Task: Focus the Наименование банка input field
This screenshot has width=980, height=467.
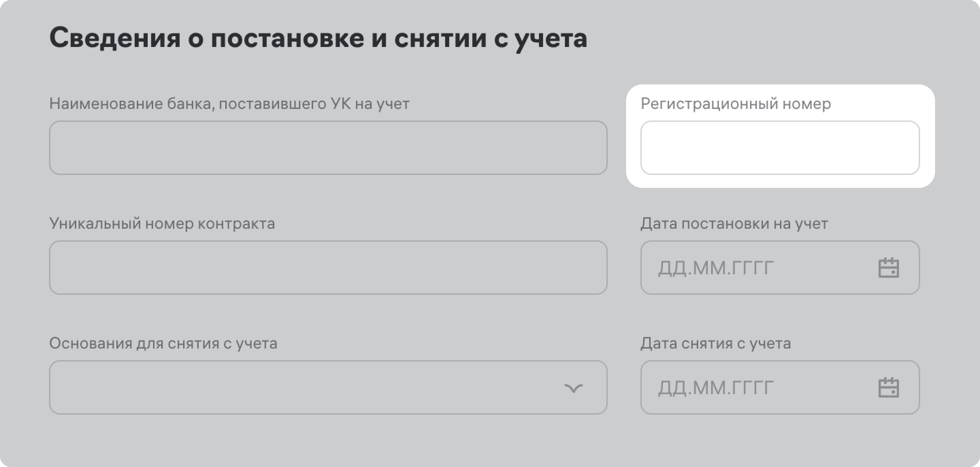Action: [x=328, y=148]
